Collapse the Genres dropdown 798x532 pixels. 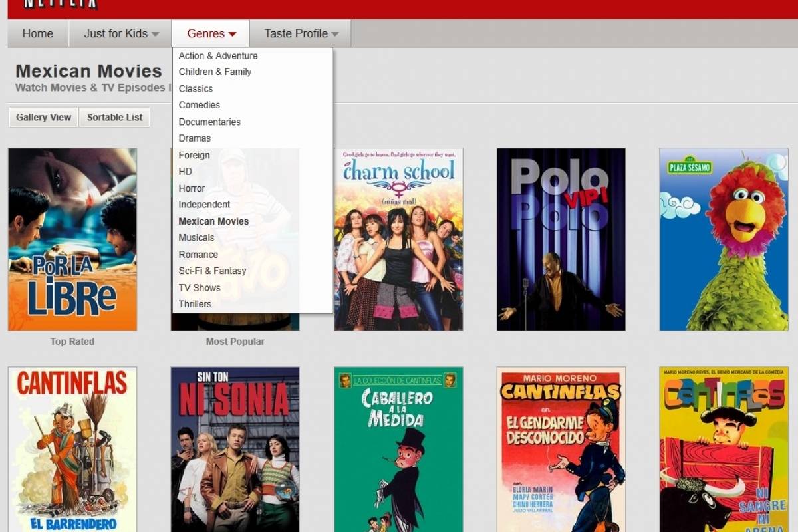pyautogui.click(x=211, y=33)
